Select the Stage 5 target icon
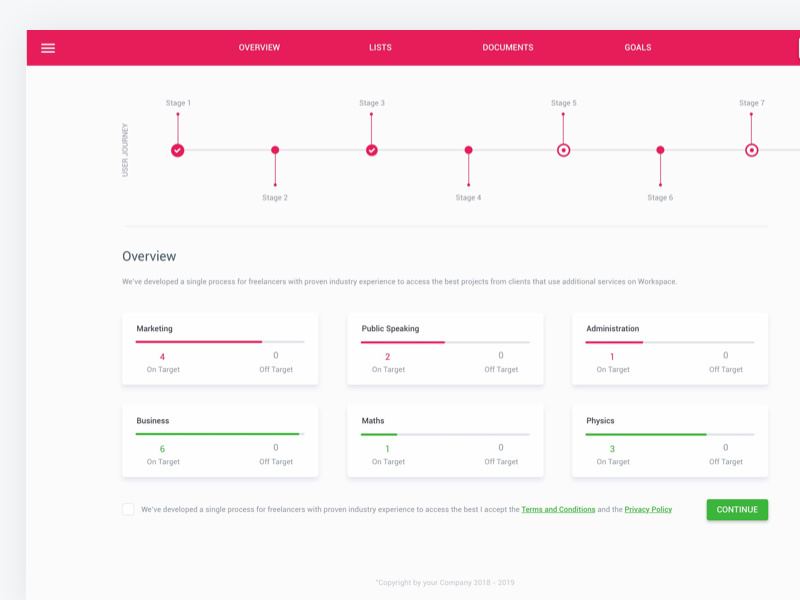 pyautogui.click(x=563, y=151)
